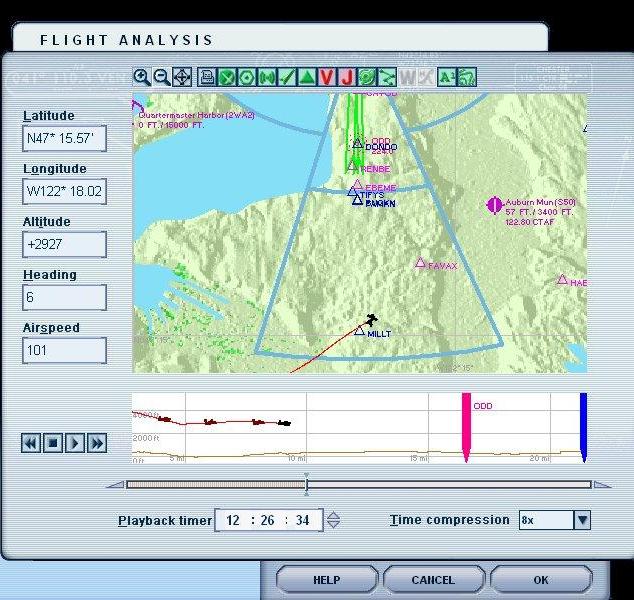Toggle terrain shading icon
Screen dimensions: 634x600
pos(467,77)
